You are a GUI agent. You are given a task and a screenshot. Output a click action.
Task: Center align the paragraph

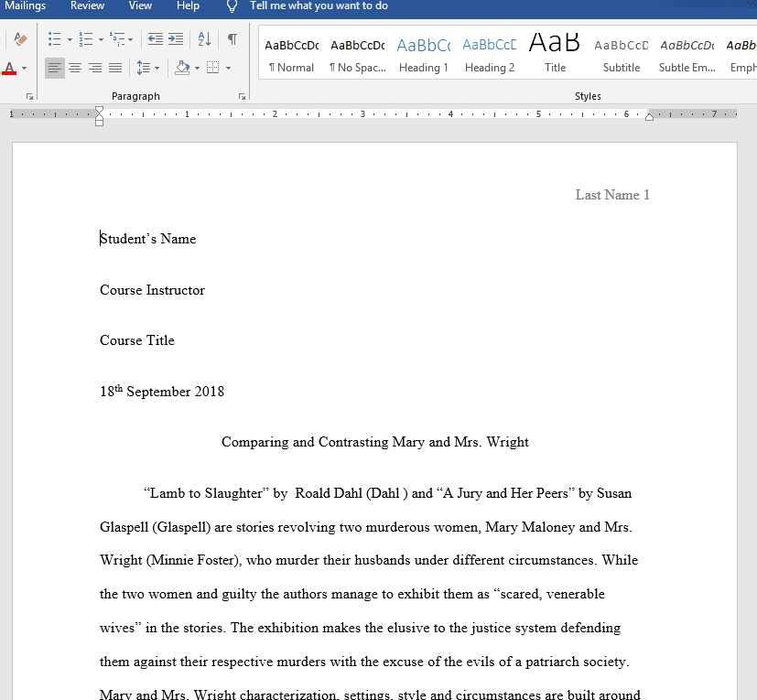pyautogui.click(x=75, y=68)
